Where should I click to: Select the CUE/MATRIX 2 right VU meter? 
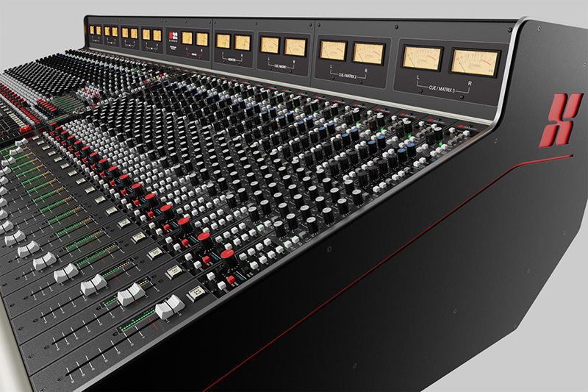(369, 53)
